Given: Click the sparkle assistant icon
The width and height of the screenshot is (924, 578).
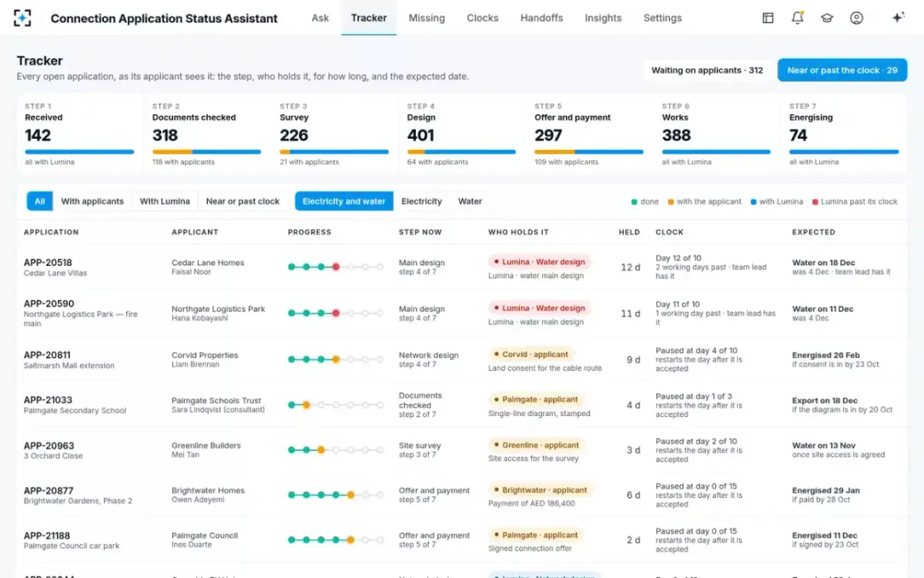Looking at the screenshot, I should [x=898, y=18].
